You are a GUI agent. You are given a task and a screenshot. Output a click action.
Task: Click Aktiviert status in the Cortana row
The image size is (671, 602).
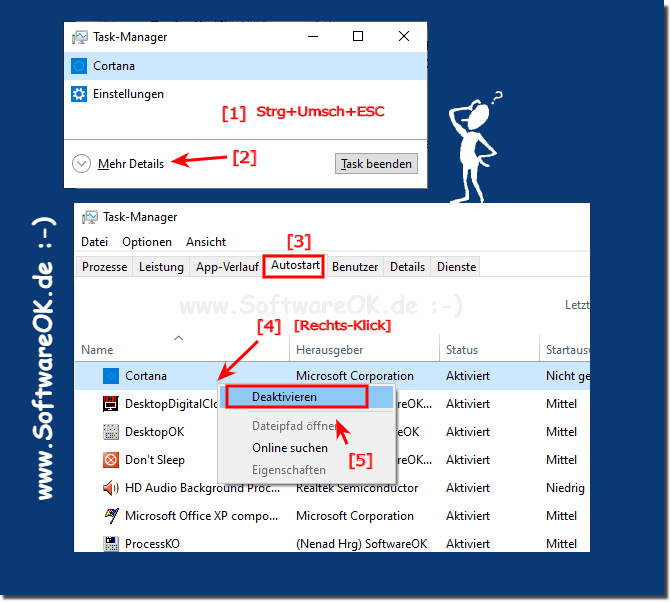(x=468, y=376)
